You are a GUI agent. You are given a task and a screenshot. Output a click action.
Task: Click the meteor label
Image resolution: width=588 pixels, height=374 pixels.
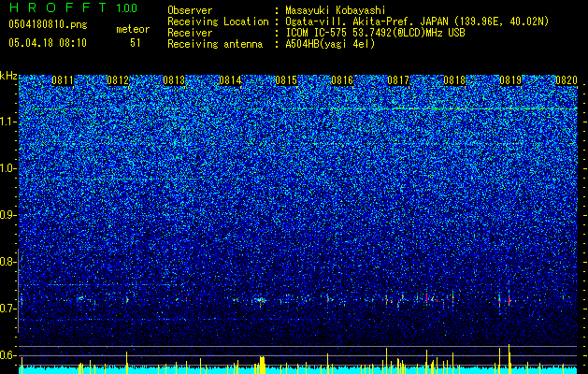coord(133,29)
